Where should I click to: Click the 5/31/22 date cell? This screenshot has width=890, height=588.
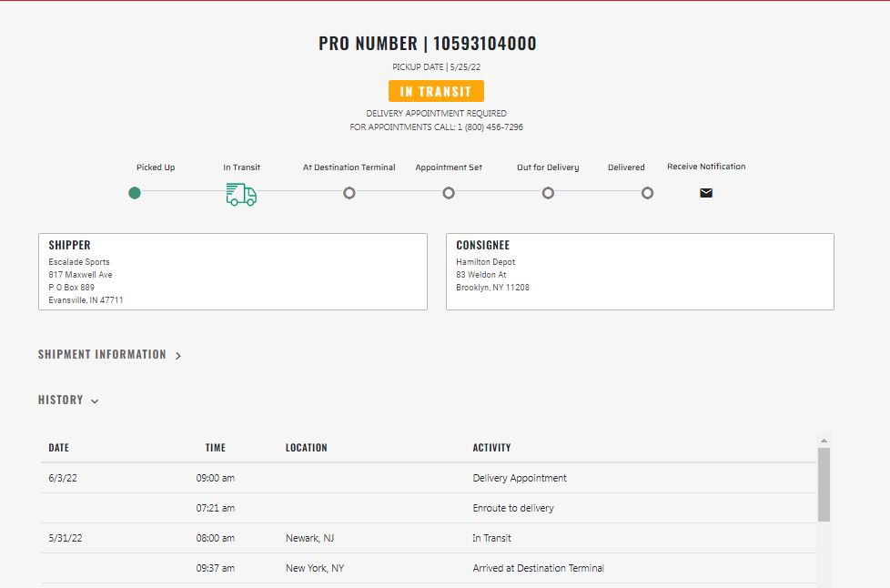pos(66,538)
